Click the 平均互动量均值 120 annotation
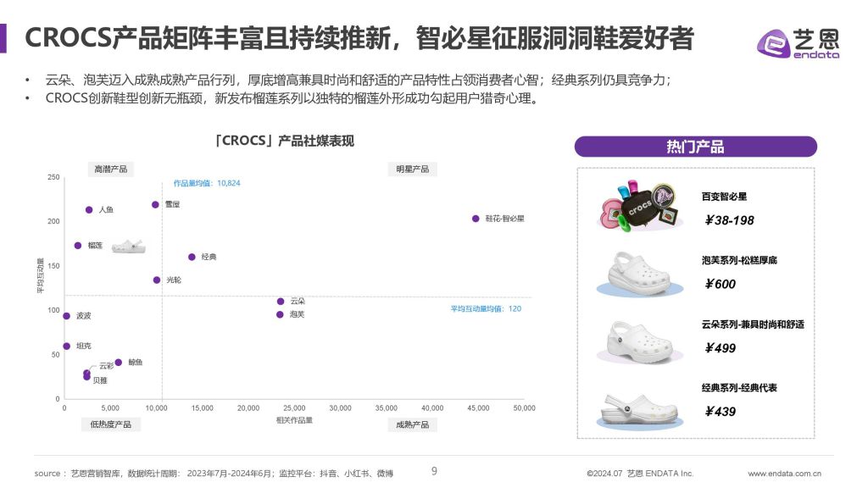868x488 pixels. point(487,308)
